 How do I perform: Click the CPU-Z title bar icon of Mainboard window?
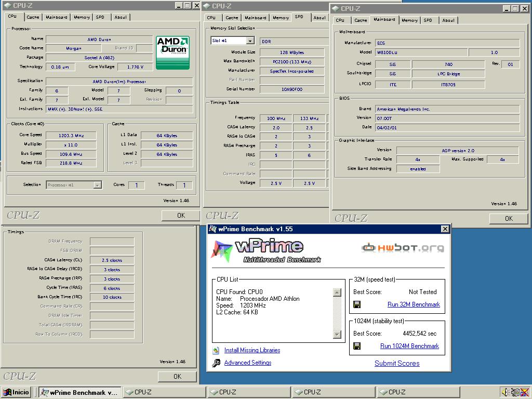coord(336,8)
